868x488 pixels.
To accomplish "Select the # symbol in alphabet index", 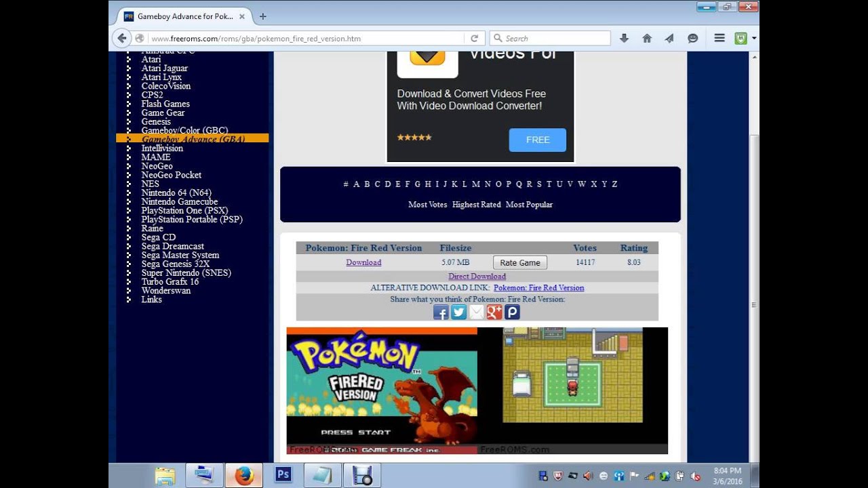I will click(x=346, y=184).
